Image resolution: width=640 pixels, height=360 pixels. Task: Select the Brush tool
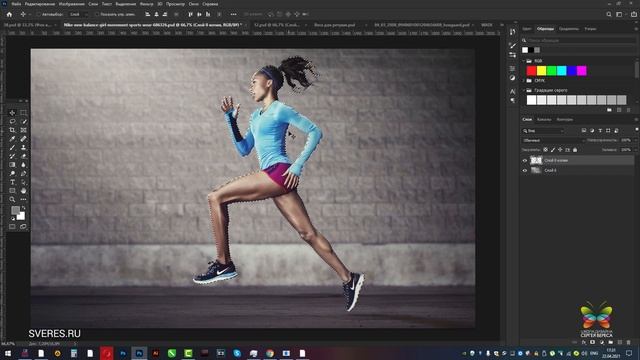[x=12, y=147]
